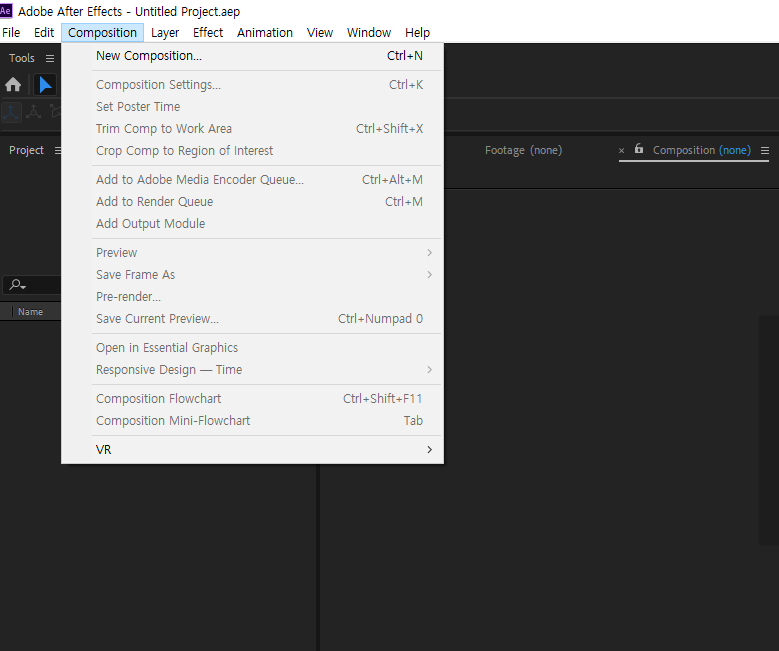Open the Project search magnifier dropdown
This screenshot has width=779, height=651.
click(x=17, y=285)
